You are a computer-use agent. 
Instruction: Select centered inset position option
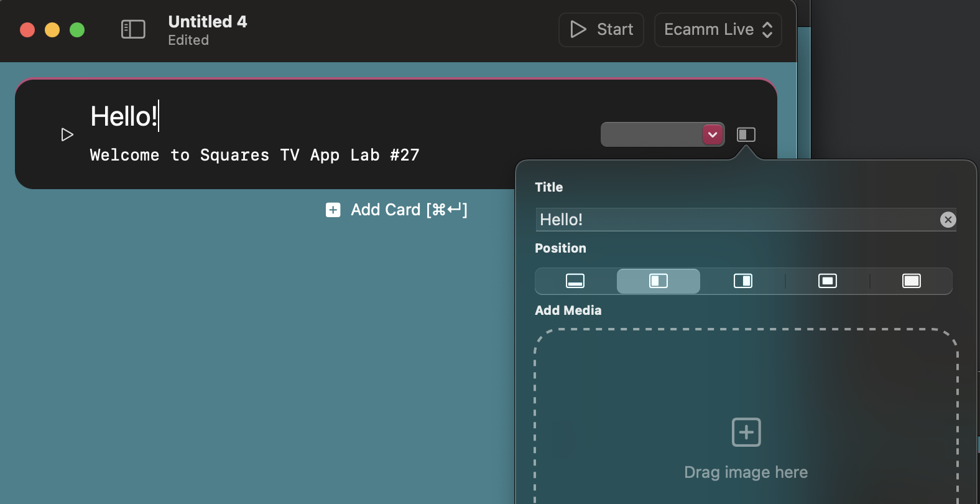click(x=827, y=281)
